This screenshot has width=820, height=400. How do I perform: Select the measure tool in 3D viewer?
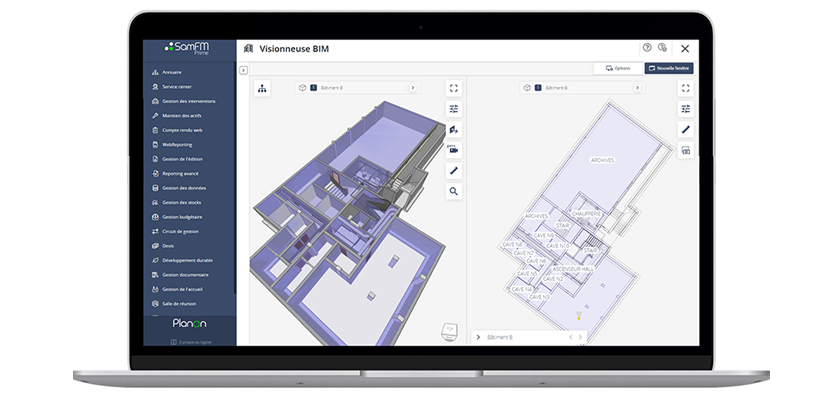(x=454, y=170)
